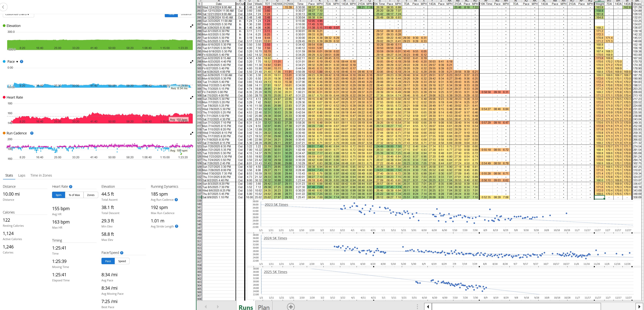This screenshot has height=310, width=644.
Task: Click Excel previous sheet navigation arrow
Action: [x=206, y=306]
